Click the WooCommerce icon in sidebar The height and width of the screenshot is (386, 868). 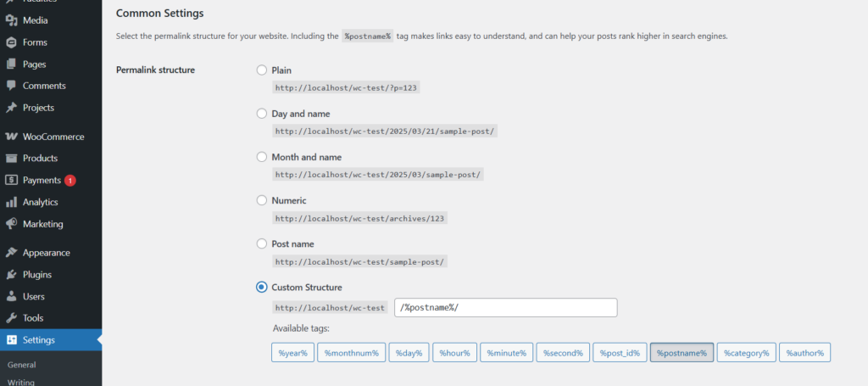[x=11, y=137]
